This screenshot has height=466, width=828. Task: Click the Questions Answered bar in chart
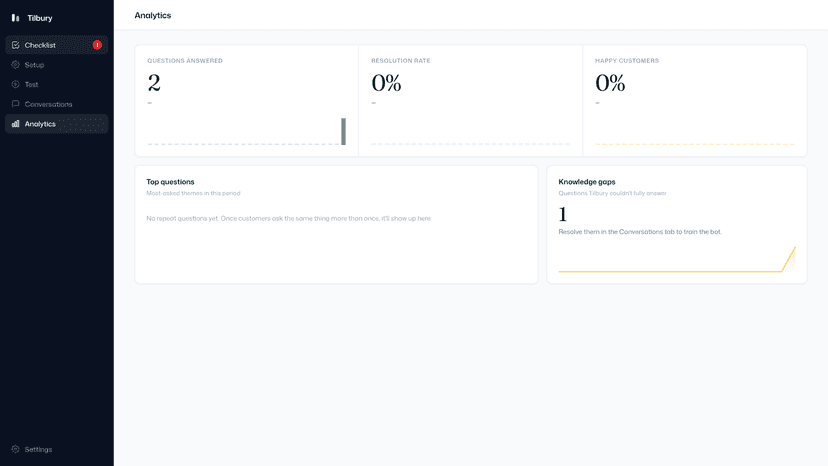343,131
